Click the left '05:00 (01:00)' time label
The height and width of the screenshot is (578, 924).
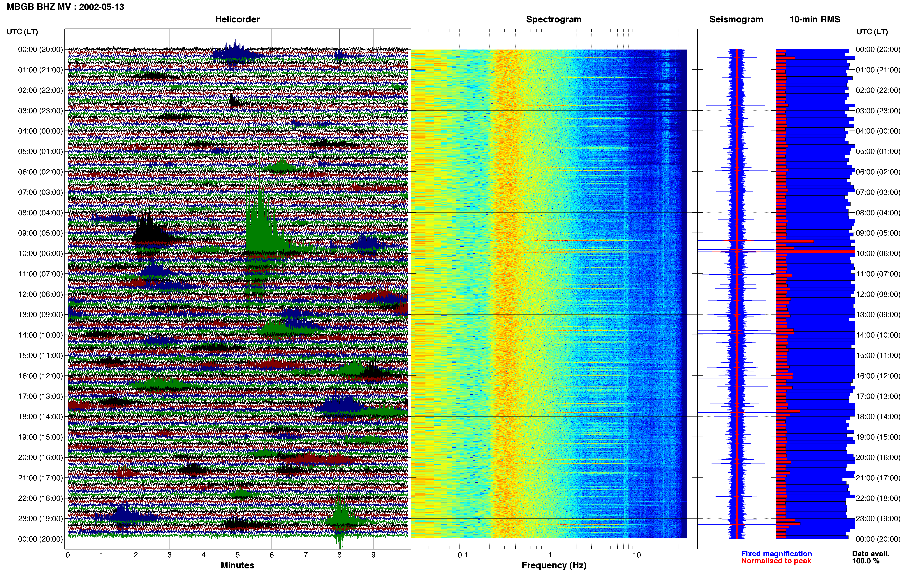41,151
